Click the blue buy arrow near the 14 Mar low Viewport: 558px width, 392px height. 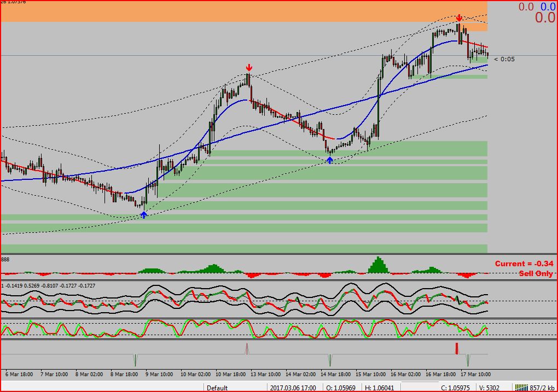329,160
